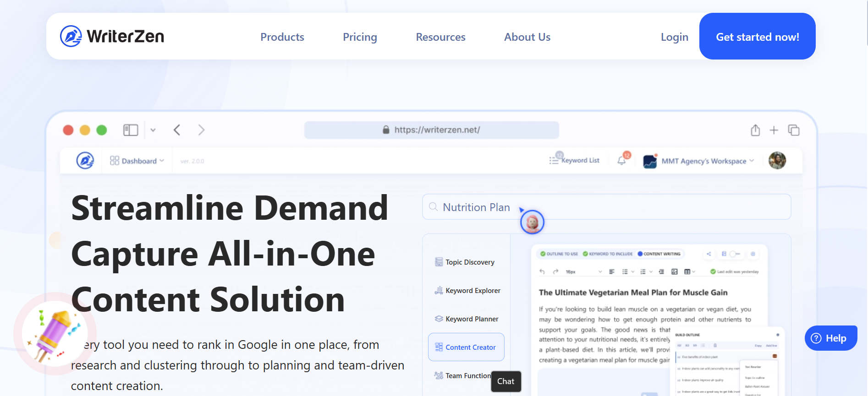Click the Login link

(674, 37)
